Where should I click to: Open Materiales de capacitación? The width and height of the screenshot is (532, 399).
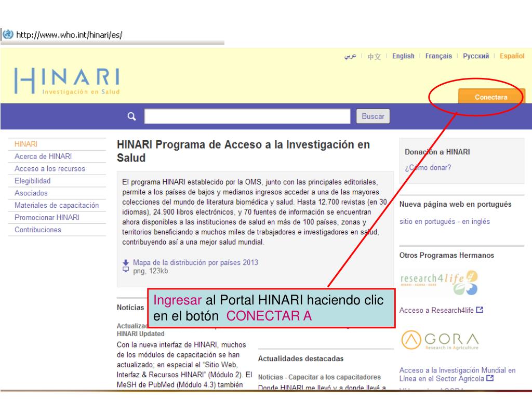coord(57,205)
